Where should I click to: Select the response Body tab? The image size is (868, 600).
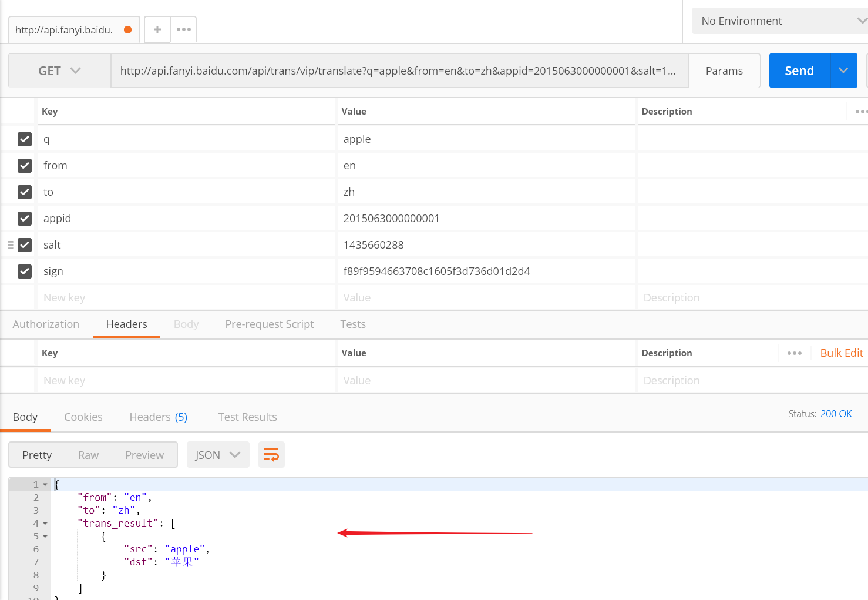(25, 417)
